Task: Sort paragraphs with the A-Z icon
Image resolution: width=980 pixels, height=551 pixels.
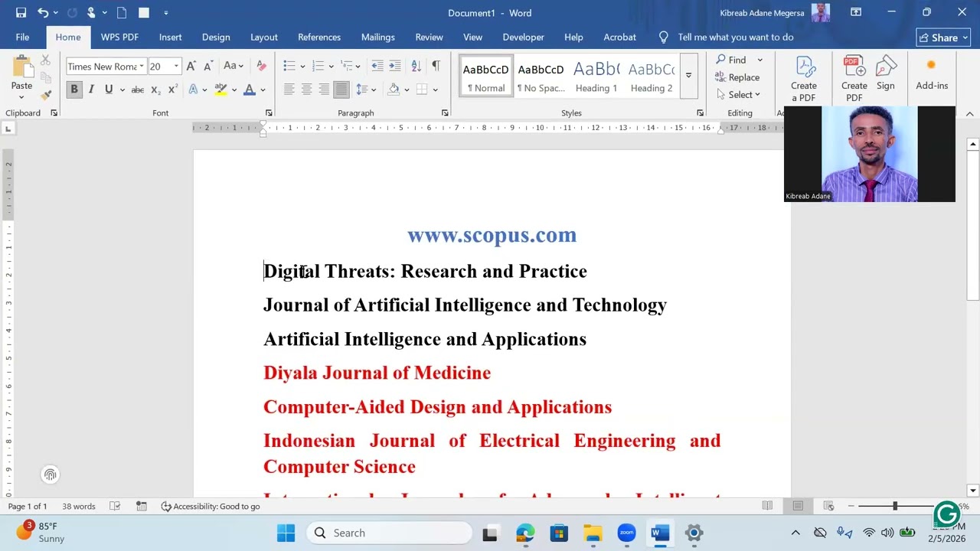Action: [x=416, y=67]
